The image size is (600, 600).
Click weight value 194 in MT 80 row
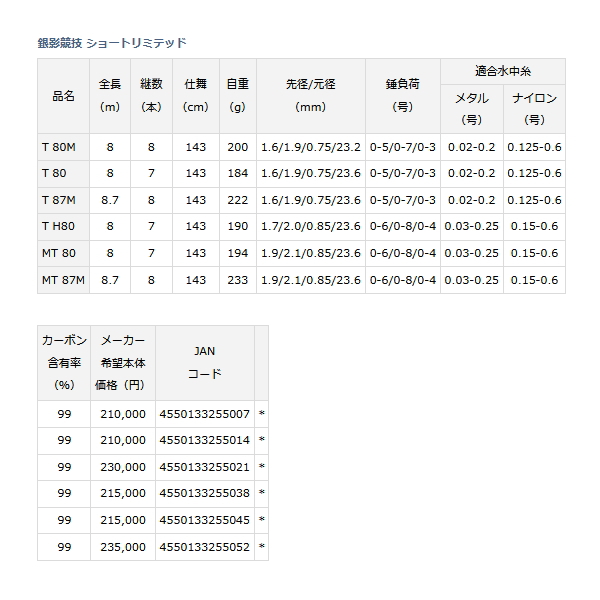click(238, 253)
